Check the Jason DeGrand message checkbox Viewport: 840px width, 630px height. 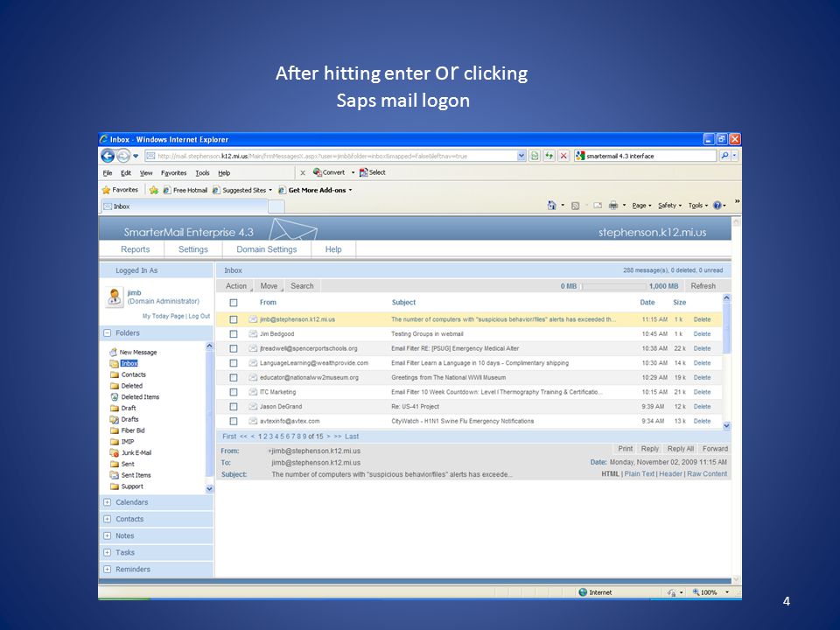[x=234, y=407]
